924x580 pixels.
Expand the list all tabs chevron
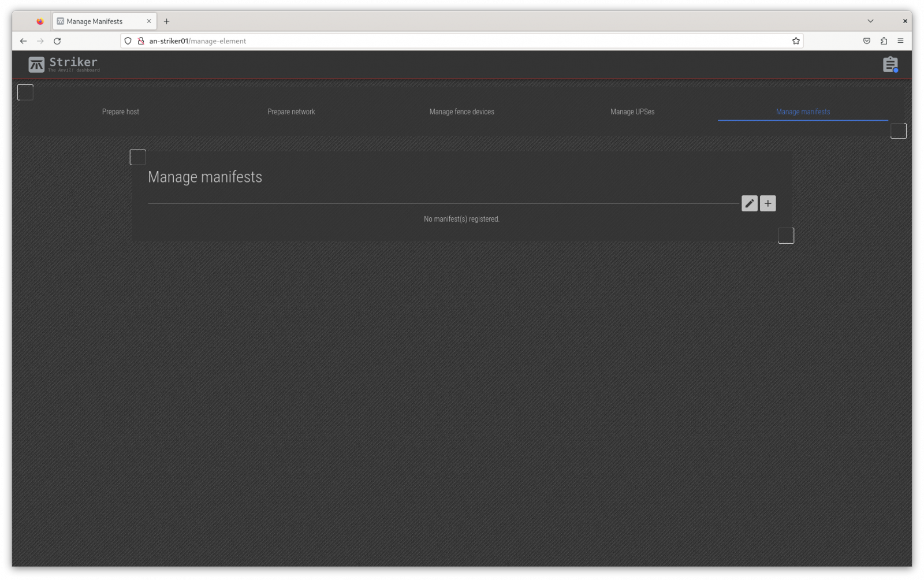point(870,21)
